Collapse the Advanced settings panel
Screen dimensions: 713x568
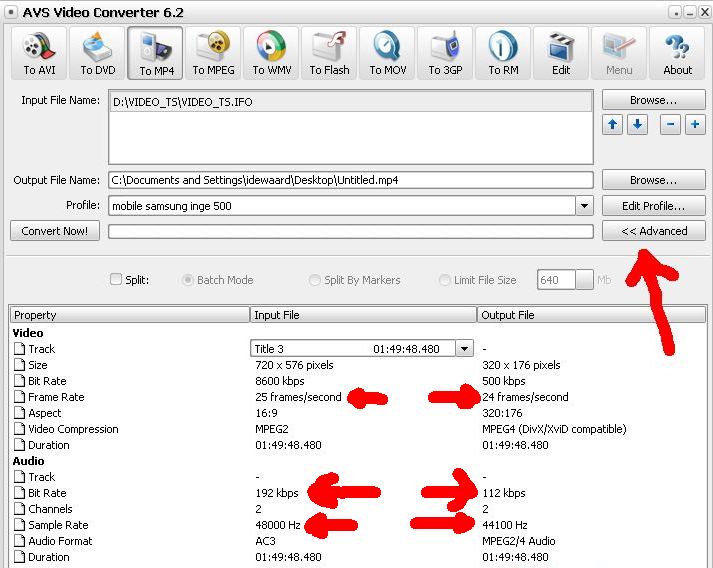coord(653,231)
